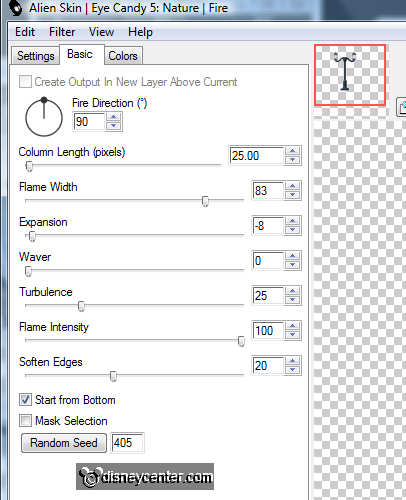Click the Alien Skin title bar icon
Viewport: 406px width, 500px height.
tap(15, 7)
